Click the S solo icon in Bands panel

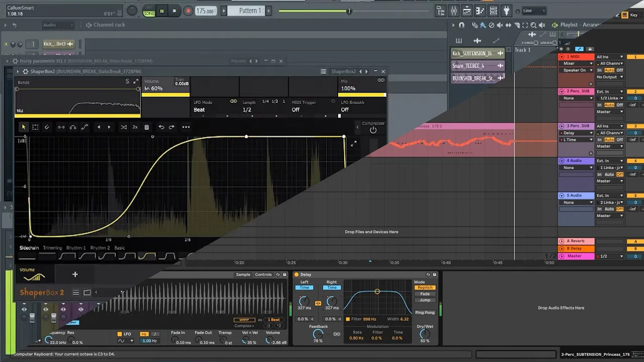click(127, 81)
